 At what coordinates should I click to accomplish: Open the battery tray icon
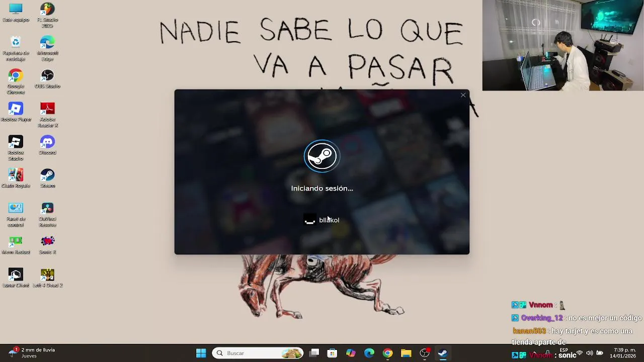point(600,353)
